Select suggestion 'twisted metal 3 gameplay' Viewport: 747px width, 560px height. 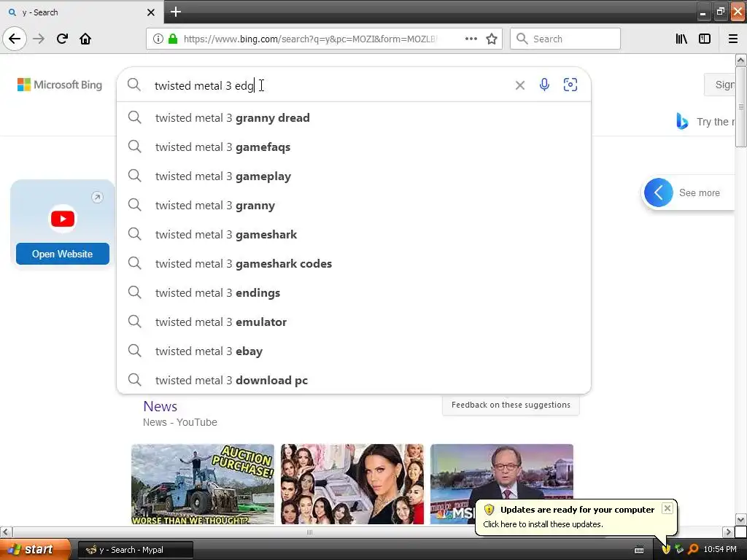(x=354, y=176)
